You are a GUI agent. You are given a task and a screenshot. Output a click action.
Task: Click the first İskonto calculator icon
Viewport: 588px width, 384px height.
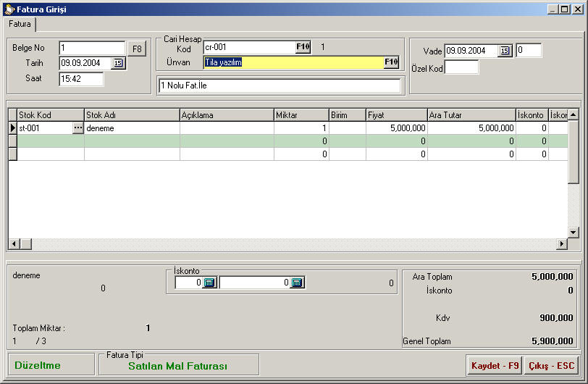pos(209,283)
